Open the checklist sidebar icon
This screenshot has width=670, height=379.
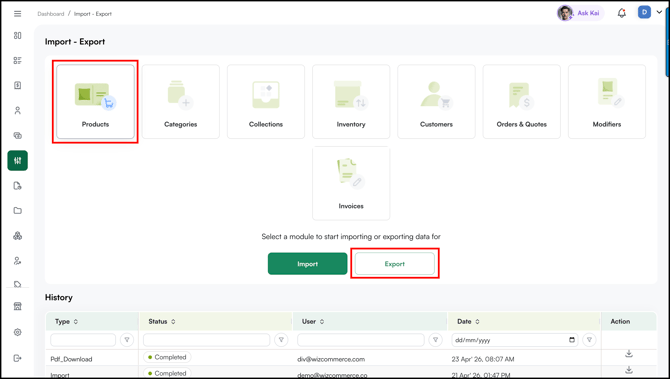pyautogui.click(x=18, y=60)
